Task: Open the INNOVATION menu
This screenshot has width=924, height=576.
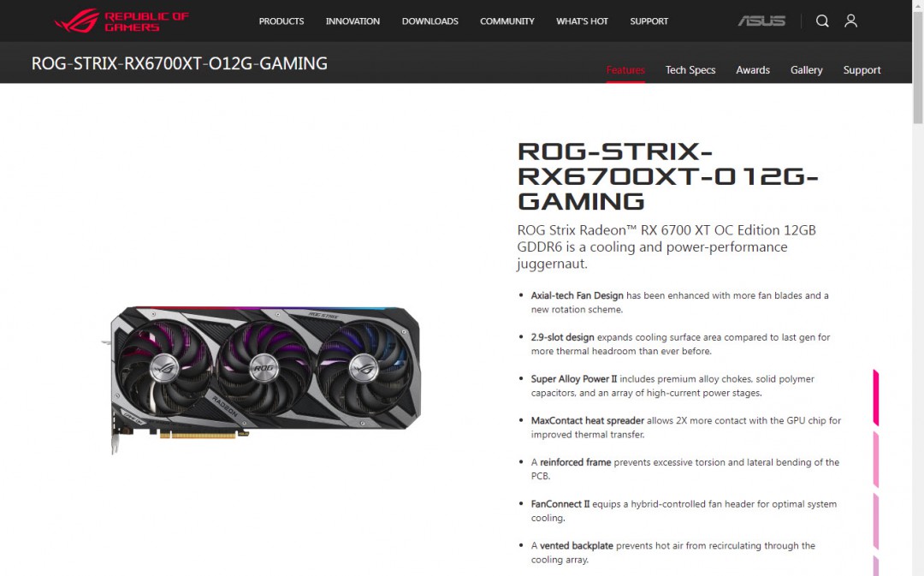Action: (352, 21)
